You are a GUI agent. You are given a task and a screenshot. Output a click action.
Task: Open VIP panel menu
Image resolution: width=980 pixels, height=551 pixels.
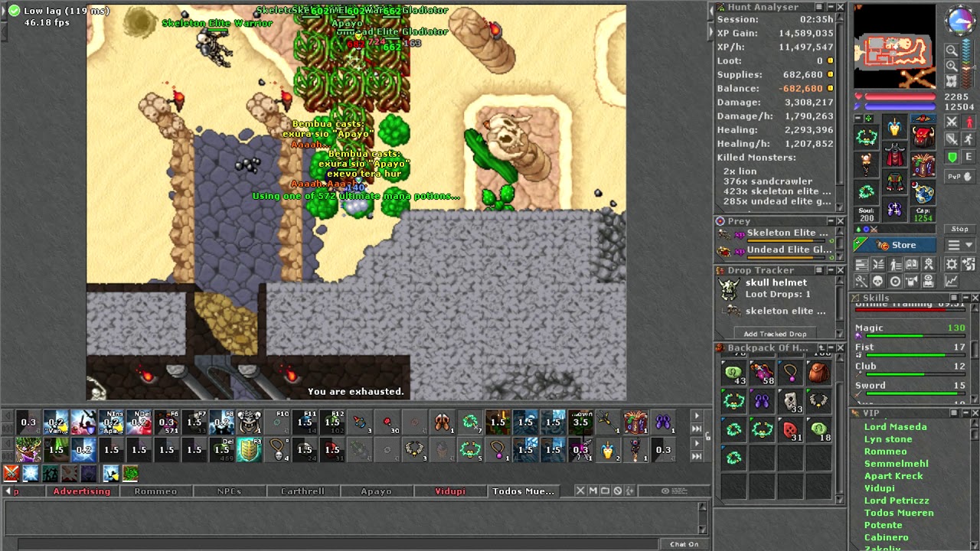pyautogui.click(x=954, y=413)
